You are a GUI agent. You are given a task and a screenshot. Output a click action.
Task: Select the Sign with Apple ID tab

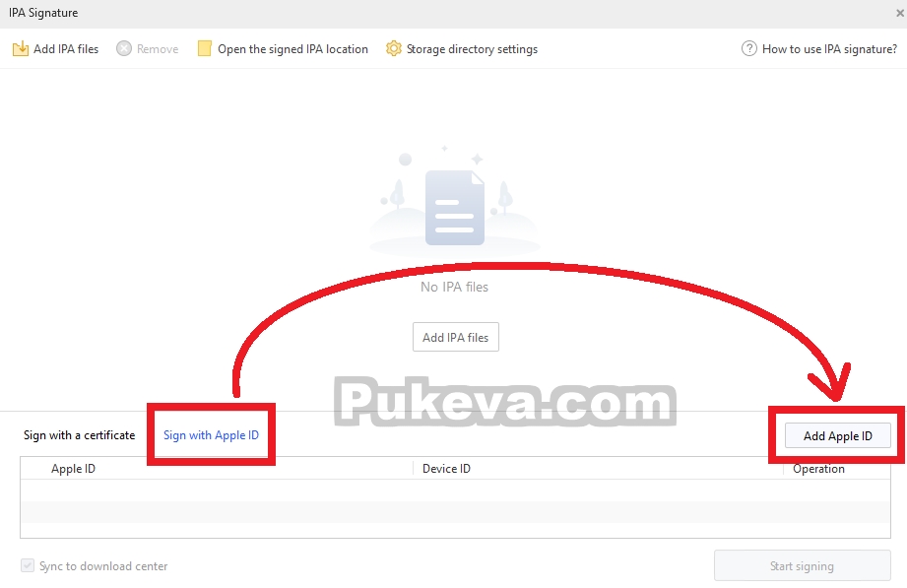(x=211, y=435)
